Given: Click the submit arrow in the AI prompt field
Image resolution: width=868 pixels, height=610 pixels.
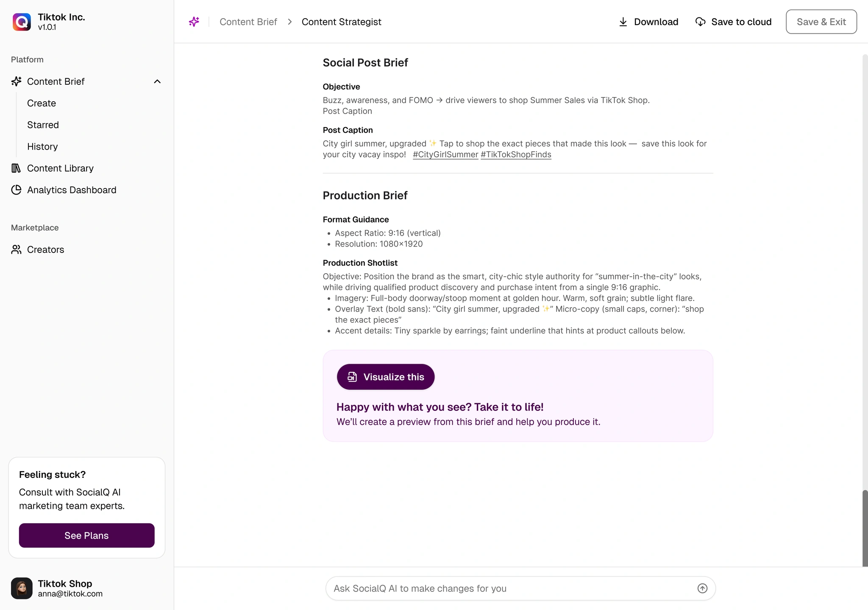Looking at the screenshot, I should (x=701, y=588).
